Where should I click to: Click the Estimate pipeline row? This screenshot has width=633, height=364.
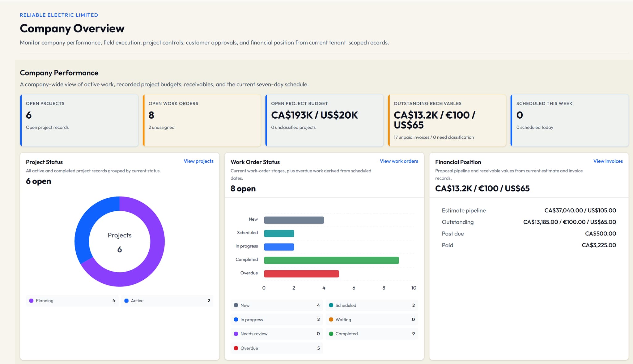pyautogui.click(x=529, y=210)
